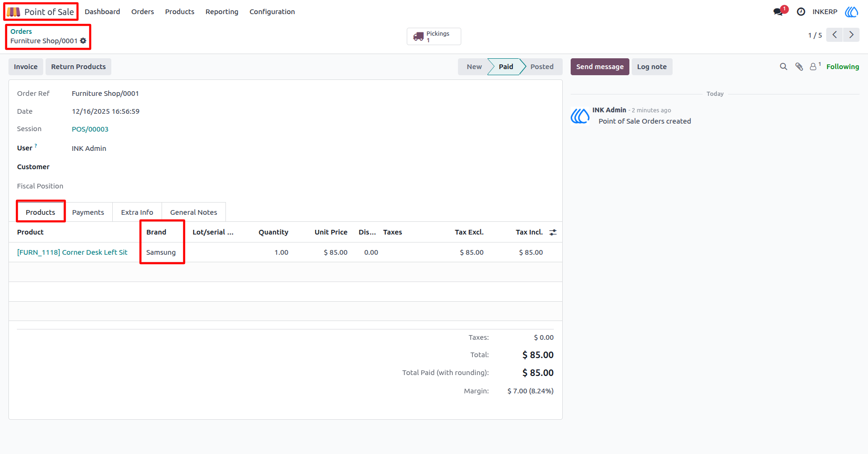This screenshot has width=868, height=454.
Task: Go to next record arrow
Action: tap(851, 35)
